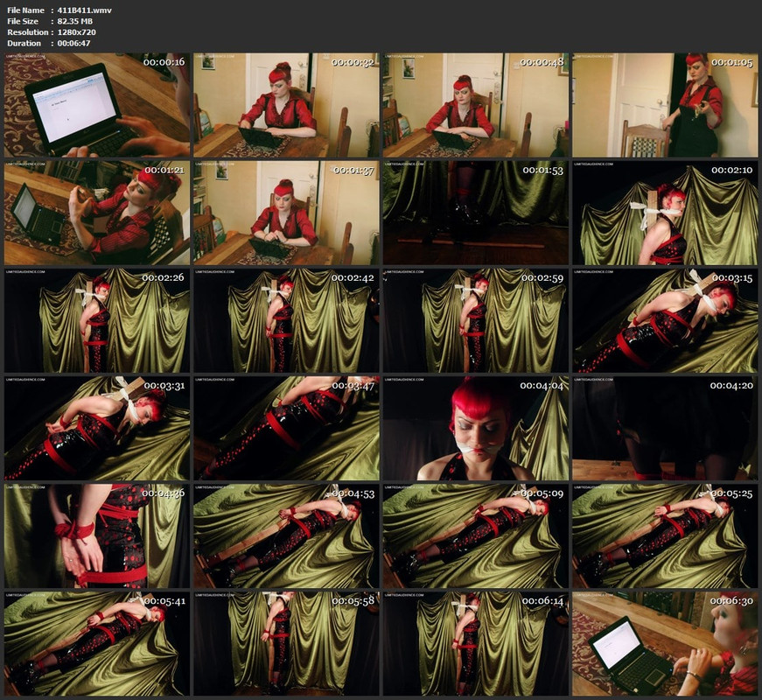Open the frame stamped 00:02:26
This screenshot has height=700, width=762.
tap(97, 321)
